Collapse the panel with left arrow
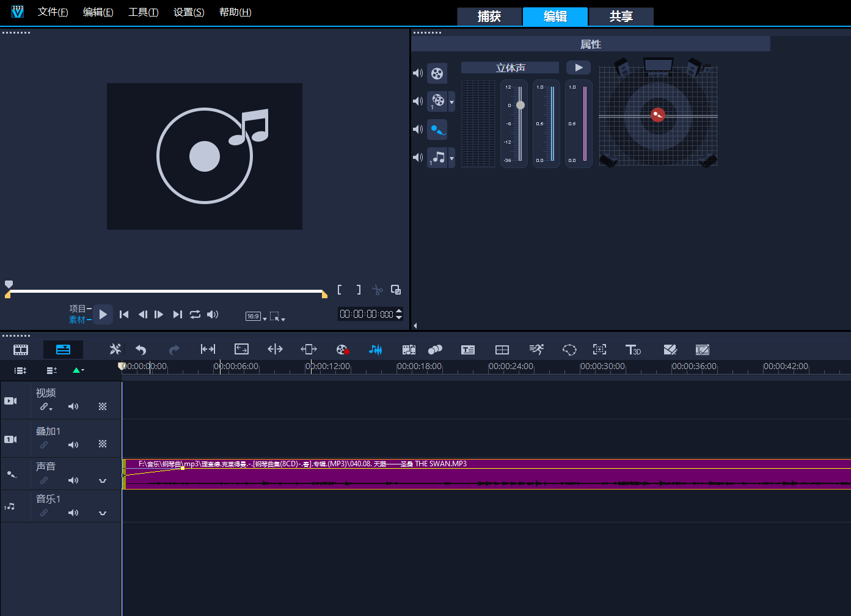Viewport: 851px width, 616px height. tap(415, 326)
